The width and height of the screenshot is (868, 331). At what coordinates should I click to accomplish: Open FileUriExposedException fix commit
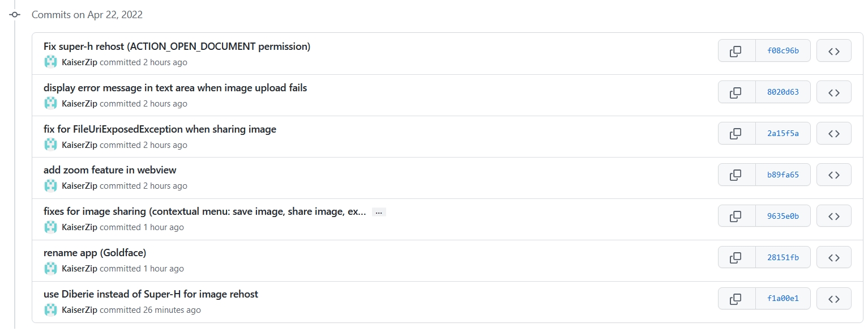point(160,129)
